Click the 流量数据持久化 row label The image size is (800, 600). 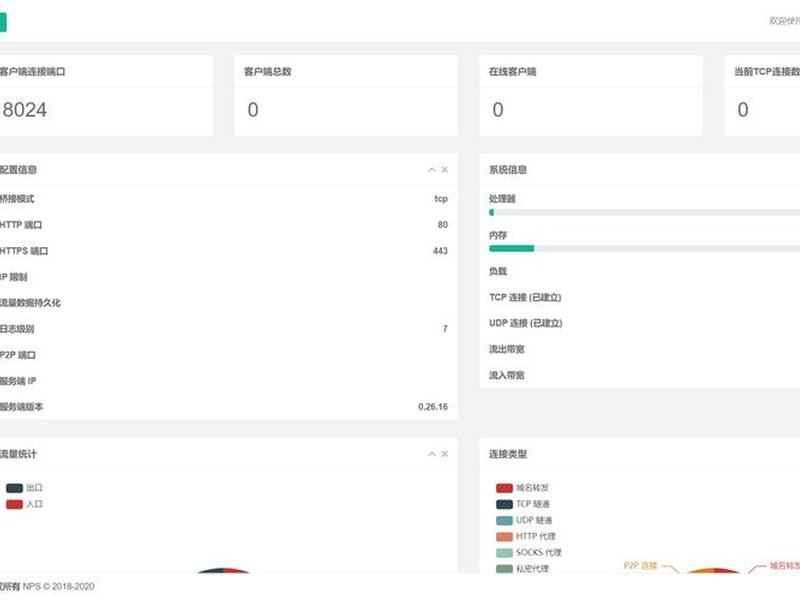30,303
